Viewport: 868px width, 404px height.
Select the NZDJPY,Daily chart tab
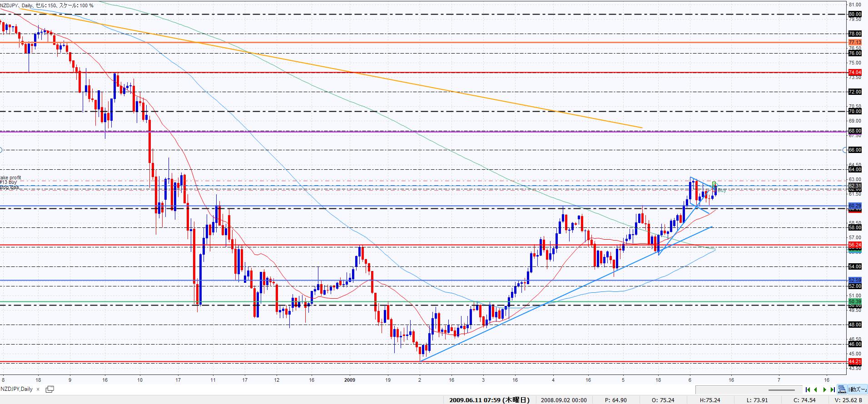click(x=17, y=389)
